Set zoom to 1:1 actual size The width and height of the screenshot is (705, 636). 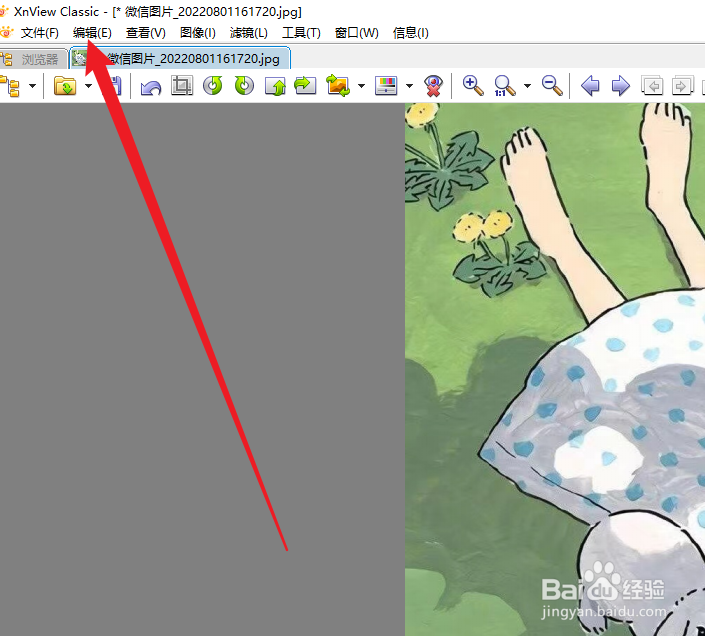point(504,85)
